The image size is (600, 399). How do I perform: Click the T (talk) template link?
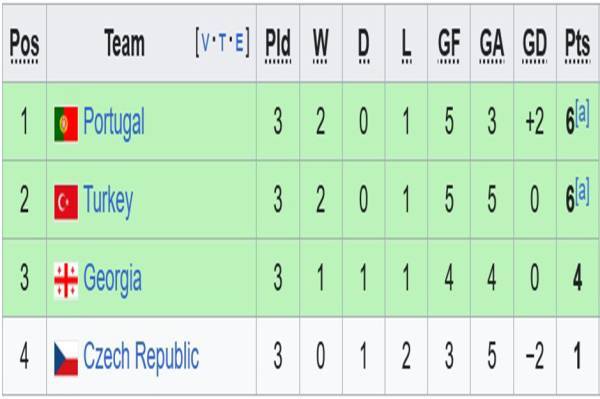pyautogui.click(x=222, y=42)
